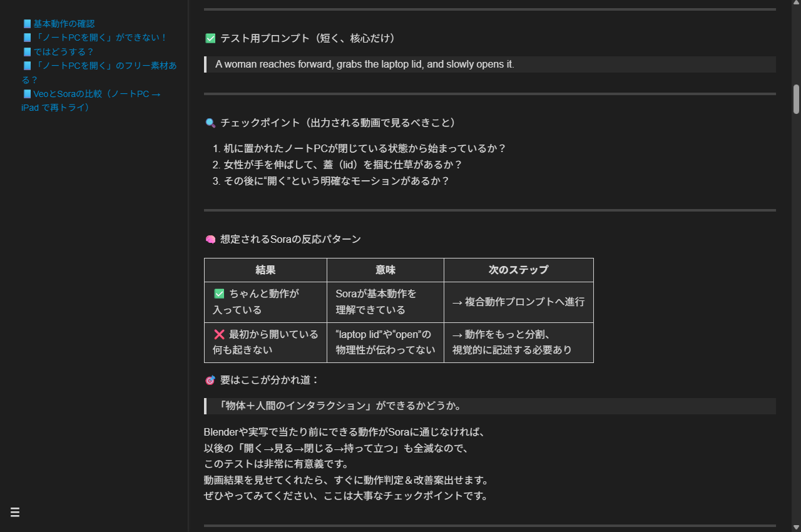
Task: Click the 次のステップ table header
Action: coord(518,270)
